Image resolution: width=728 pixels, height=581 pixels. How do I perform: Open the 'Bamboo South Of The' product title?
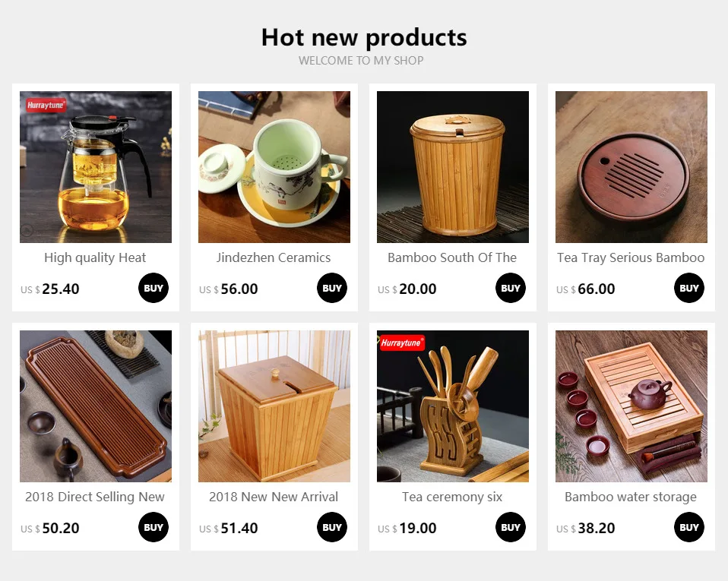pos(452,258)
